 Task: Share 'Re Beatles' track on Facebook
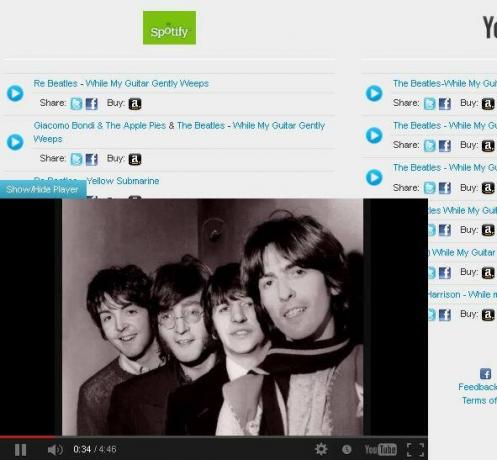click(92, 104)
